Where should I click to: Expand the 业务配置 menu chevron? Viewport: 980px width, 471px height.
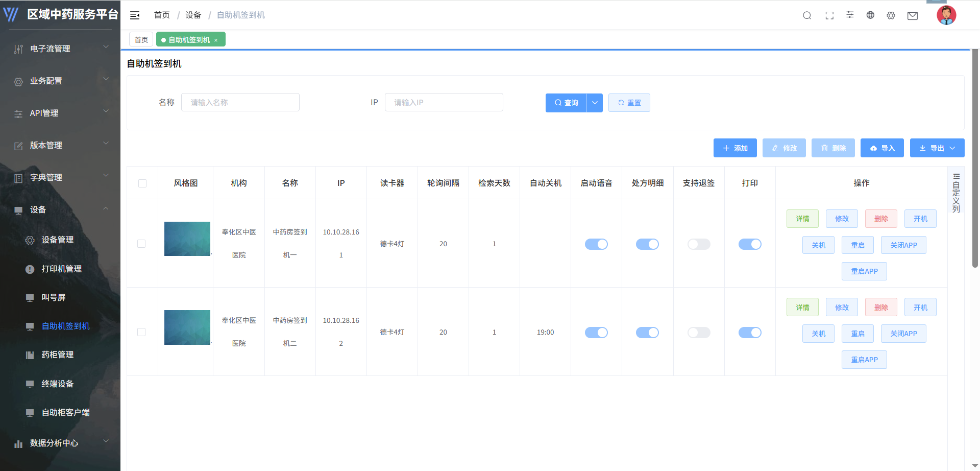coord(106,79)
